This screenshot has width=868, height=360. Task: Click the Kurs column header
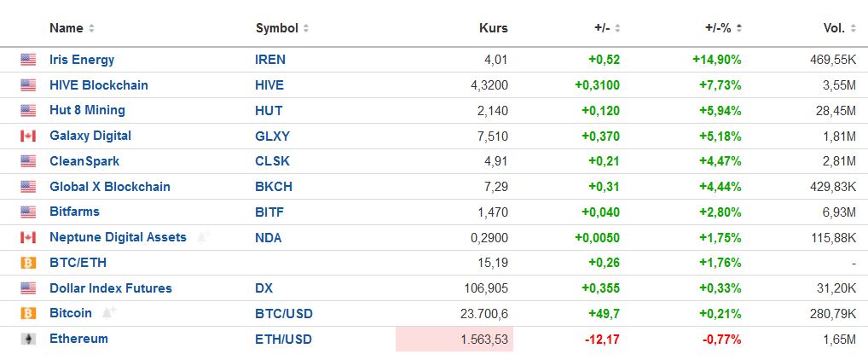point(493,28)
